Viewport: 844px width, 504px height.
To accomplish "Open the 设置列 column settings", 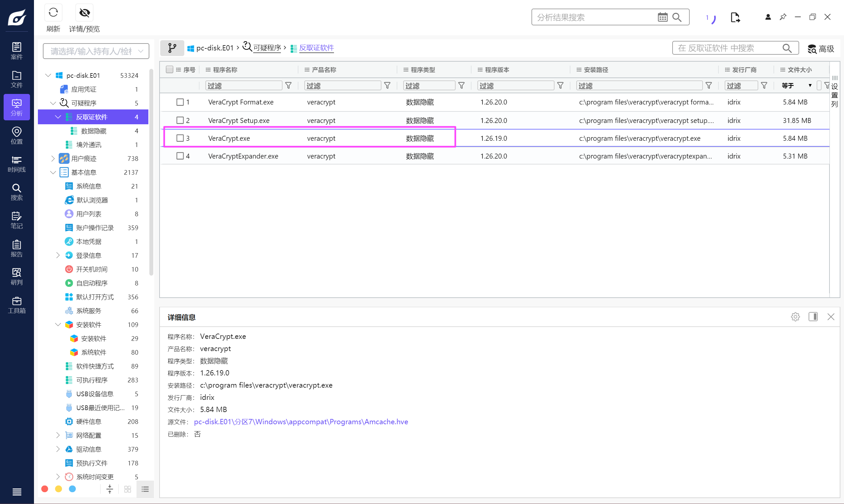I will (834, 92).
